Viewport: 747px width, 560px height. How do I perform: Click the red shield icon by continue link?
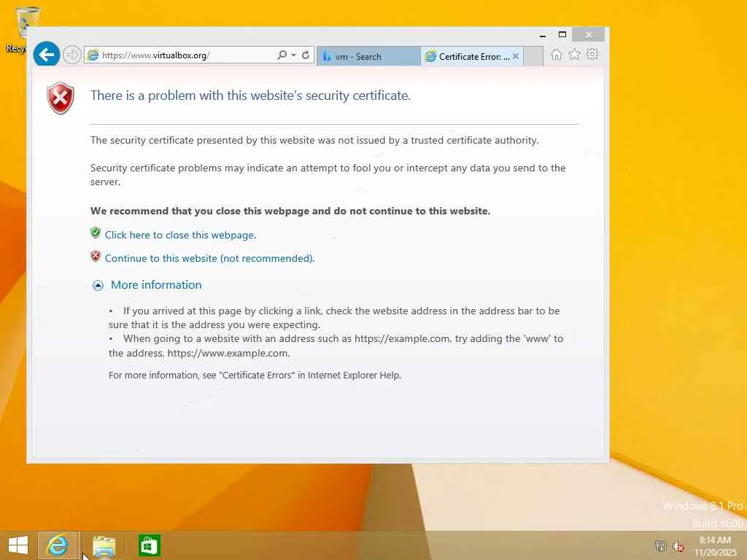click(x=96, y=256)
